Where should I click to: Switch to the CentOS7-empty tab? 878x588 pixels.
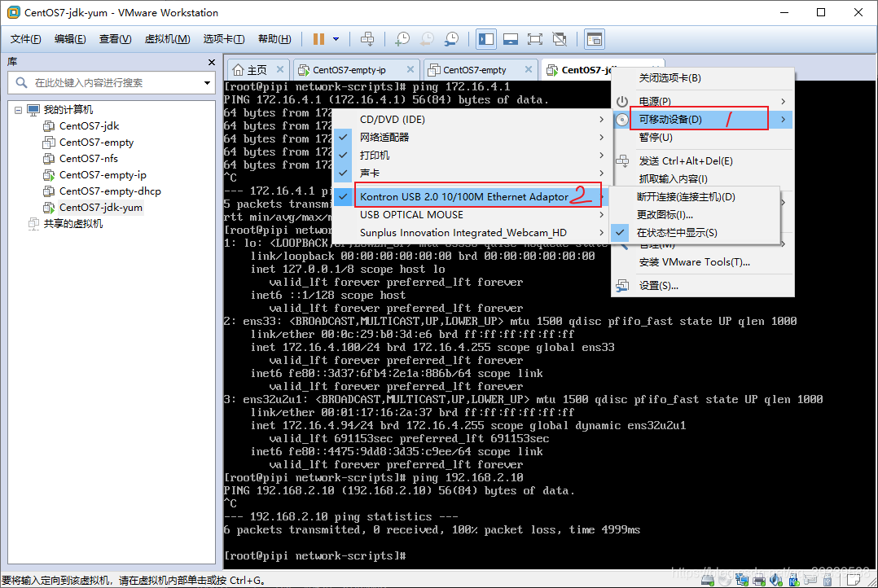(x=481, y=69)
